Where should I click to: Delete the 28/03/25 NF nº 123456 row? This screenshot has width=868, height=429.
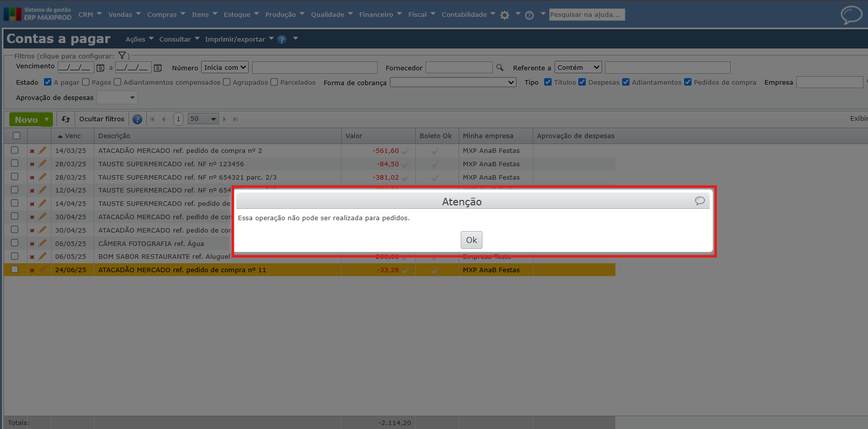pyautogui.click(x=32, y=164)
